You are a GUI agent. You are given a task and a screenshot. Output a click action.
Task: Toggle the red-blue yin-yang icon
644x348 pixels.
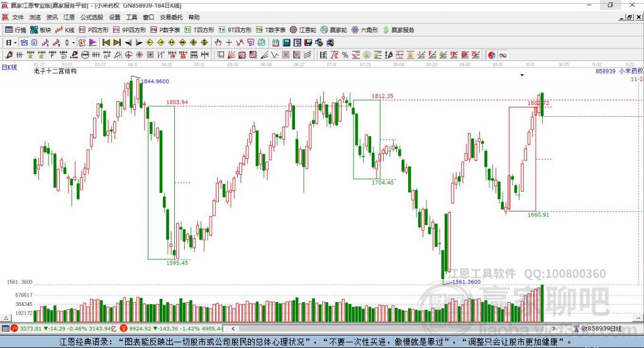pyautogui.click(x=492, y=55)
